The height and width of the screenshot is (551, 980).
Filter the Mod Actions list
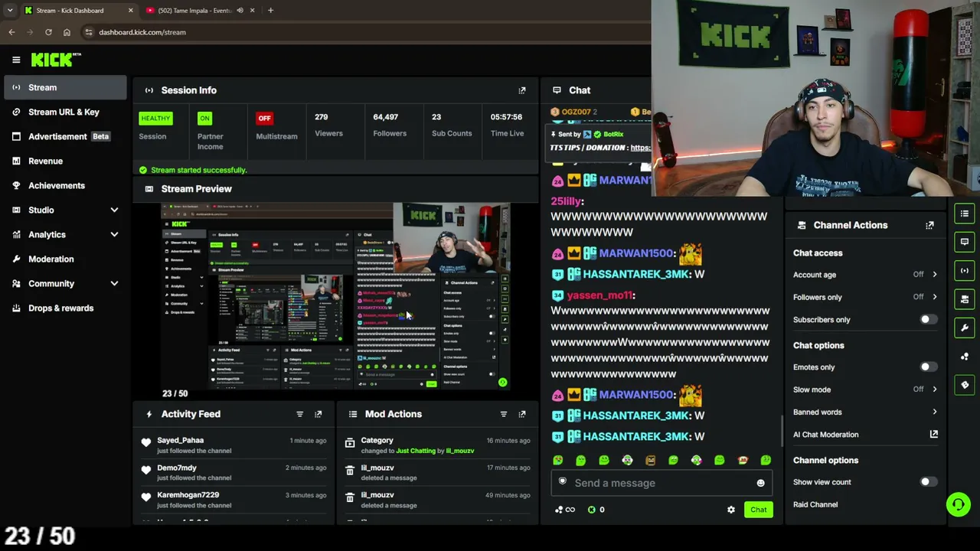point(503,414)
